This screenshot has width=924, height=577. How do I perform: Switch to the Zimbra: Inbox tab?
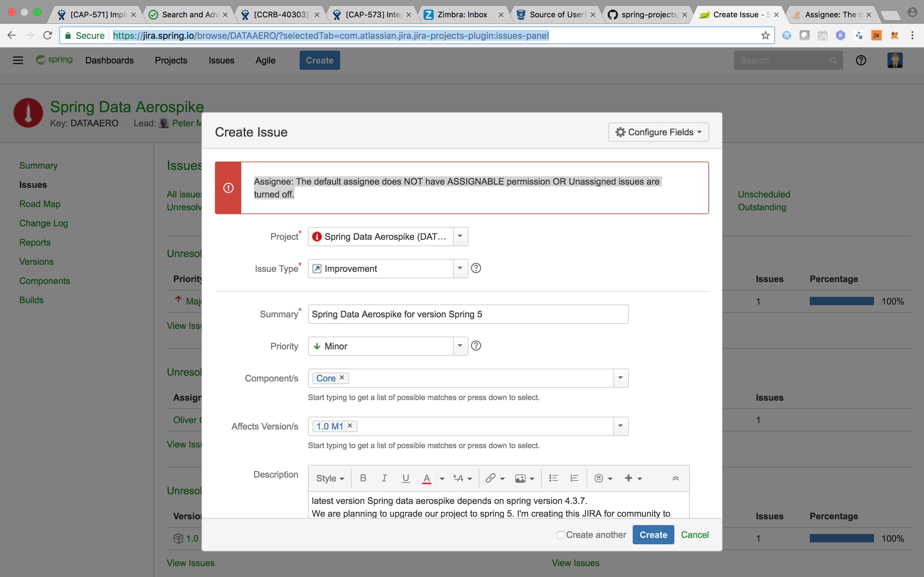(x=462, y=14)
